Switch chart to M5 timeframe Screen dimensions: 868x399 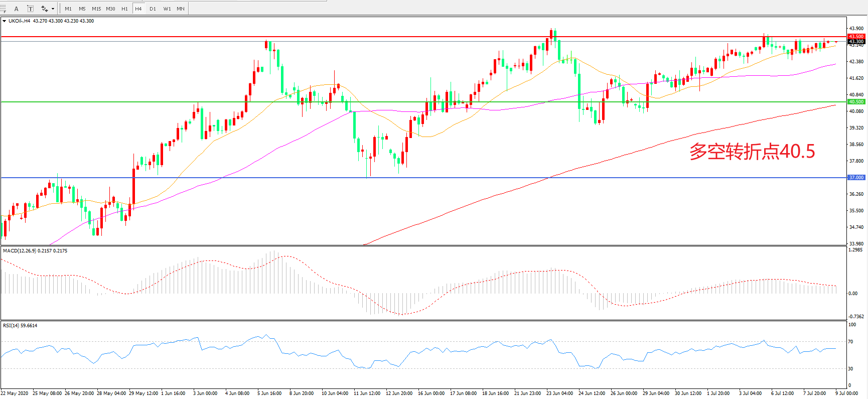pos(82,9)
